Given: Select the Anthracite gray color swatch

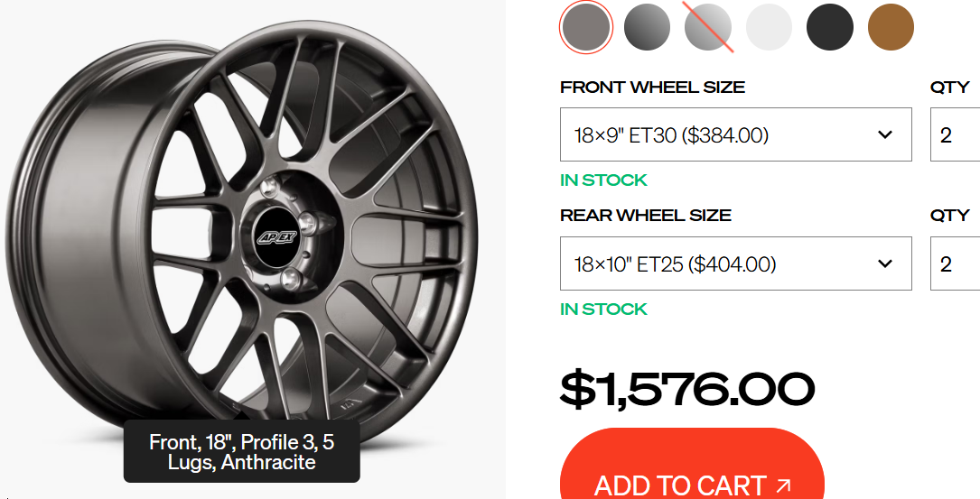Looking at the screenshot, I should [587, 27].
